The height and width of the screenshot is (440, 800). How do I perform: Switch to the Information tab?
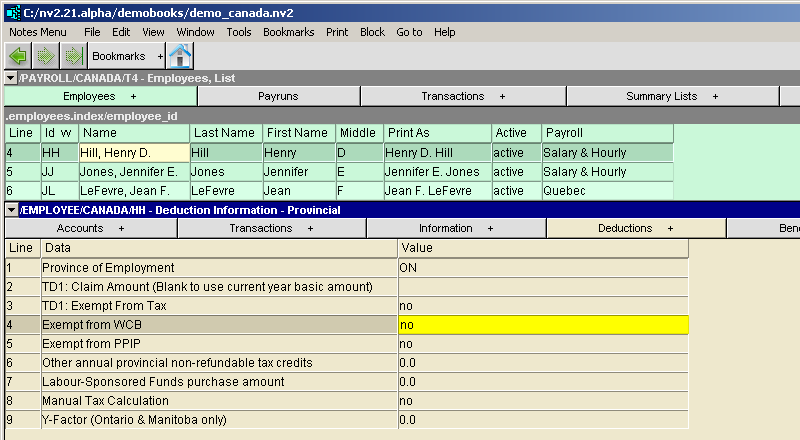[455, 228]
